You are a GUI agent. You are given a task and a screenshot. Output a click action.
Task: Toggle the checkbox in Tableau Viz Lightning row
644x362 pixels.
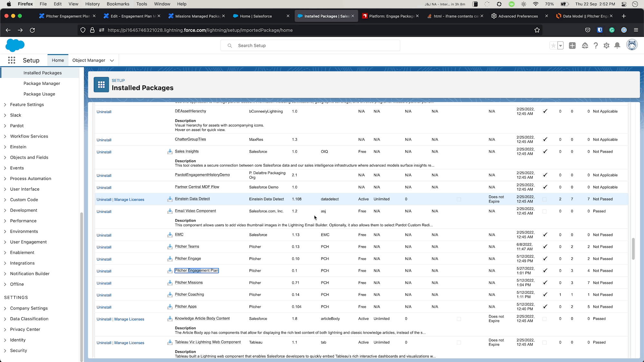coord(459,343)
